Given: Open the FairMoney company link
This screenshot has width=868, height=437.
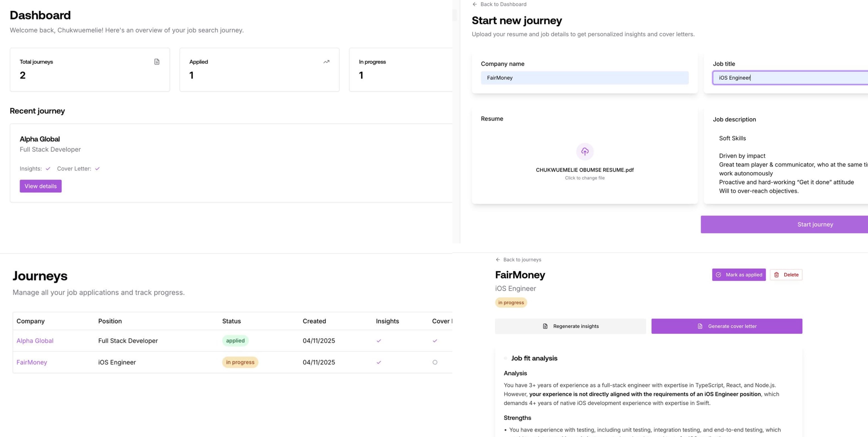Looking at the screenshot, I should point(32,362).
